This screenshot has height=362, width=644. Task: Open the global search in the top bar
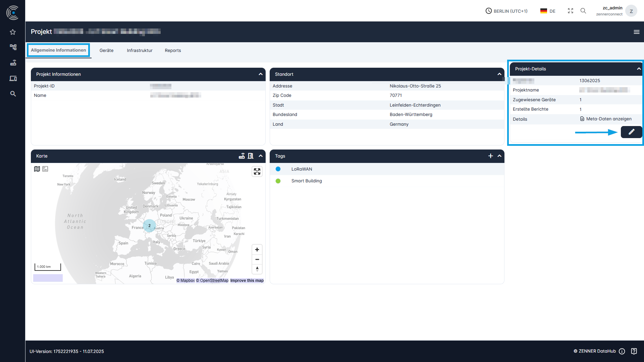tap(583, 11)
